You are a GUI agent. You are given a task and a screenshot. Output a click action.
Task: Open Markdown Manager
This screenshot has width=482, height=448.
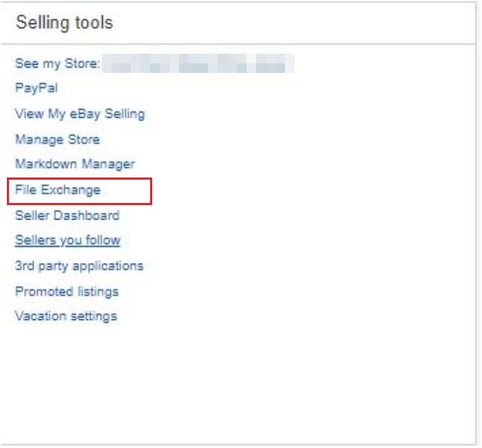pos(75,164)
